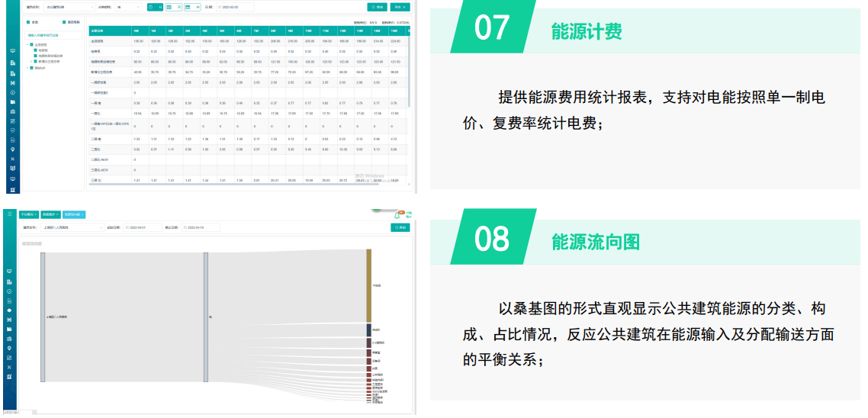Close the second dark-teal tab via its x
This screenshot has height=418, width=868.
[57, 214]
